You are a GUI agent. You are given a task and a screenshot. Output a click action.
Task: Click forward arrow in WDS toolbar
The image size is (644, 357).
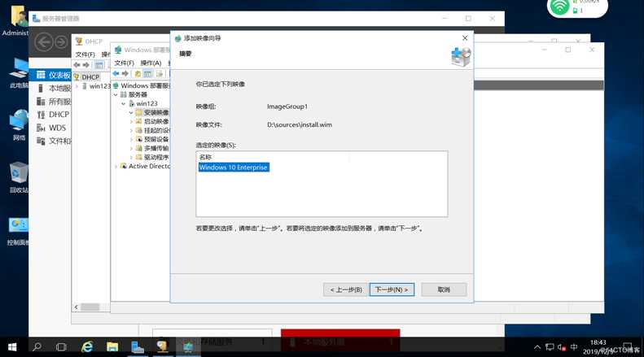coord(125,73)
